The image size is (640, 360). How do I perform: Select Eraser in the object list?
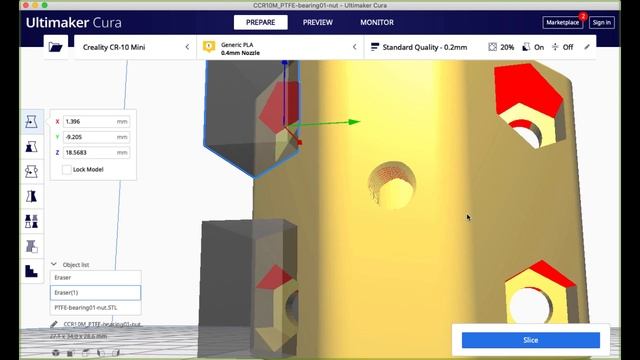(x=96, y=278)
